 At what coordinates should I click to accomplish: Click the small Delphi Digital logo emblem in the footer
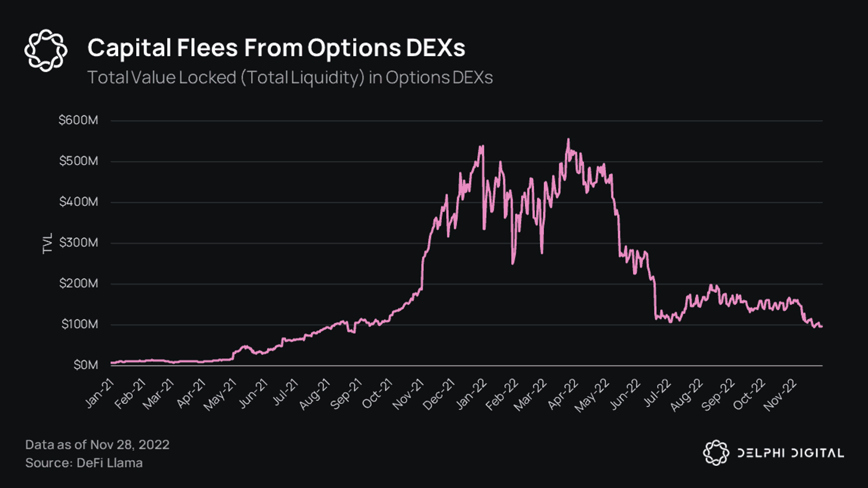pos(716,453)
